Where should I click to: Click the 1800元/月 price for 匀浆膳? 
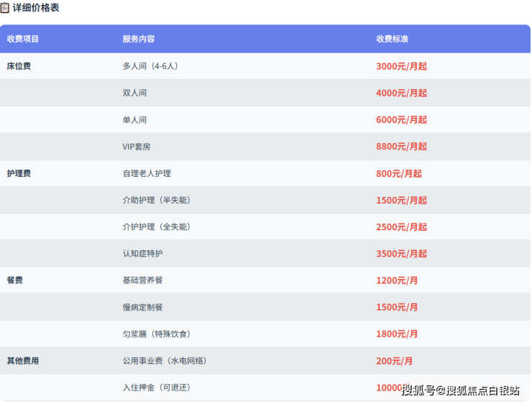[397, 334]
